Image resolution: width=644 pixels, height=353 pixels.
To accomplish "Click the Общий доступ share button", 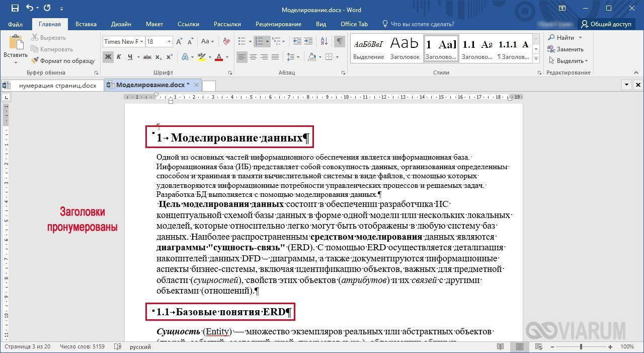I will pyautogui.click(x=606, y=24).
